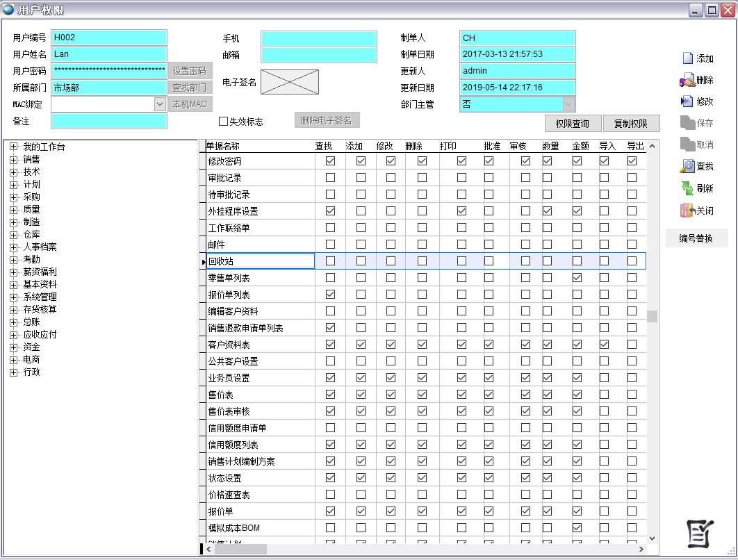Click the 添加 (Add) toolbar icon
The height and width of the screenshot is (560, 738).
pyautogui.click(x=687, y=58)
